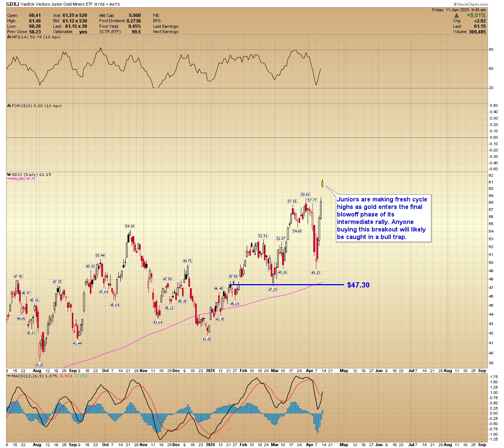Click the date Friday 11-Apr-2025 9:46 am
The width and height of the screenshot is (504, 448).
pyautogui.click(x=459, y=10)
